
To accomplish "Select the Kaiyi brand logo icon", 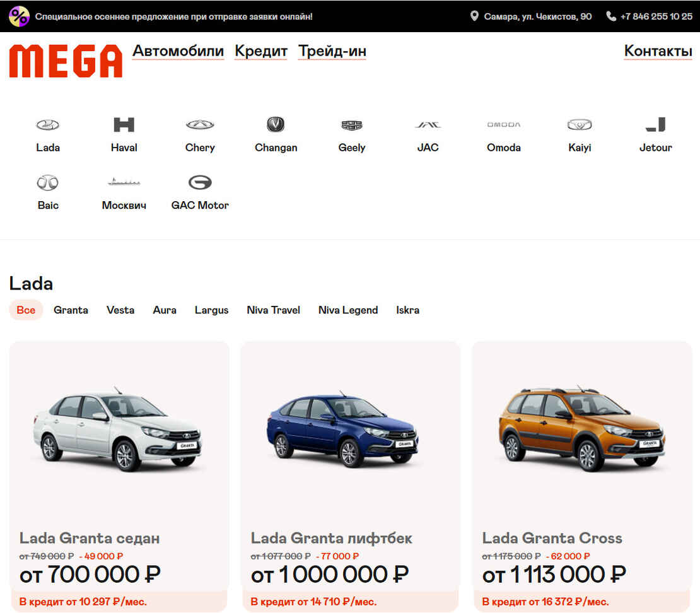I will coord(580,125).
